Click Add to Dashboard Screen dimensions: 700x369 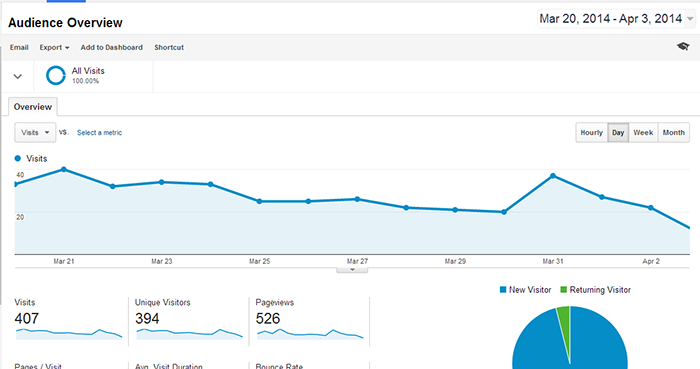point(112,47)
